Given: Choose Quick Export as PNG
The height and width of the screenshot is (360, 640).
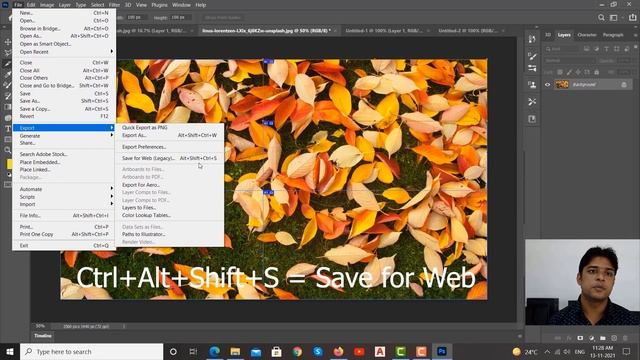Looking at the screenshot, I should tap(170, 127).
